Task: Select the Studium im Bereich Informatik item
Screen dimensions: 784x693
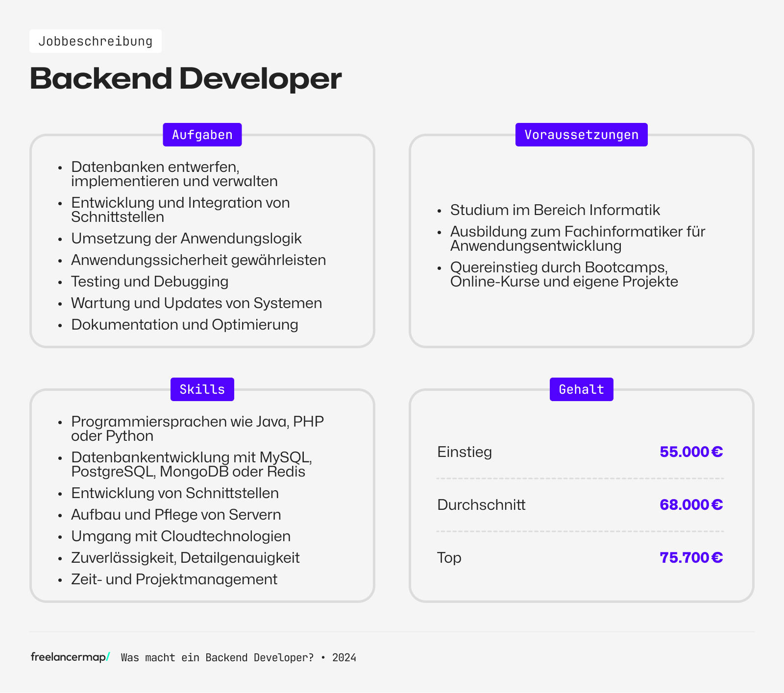Action: tap(555, 210)
